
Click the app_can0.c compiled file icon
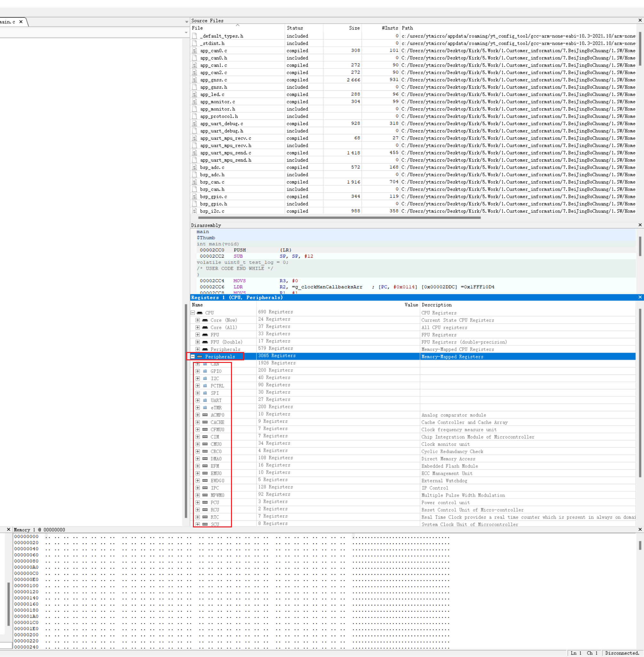point(195,51)
